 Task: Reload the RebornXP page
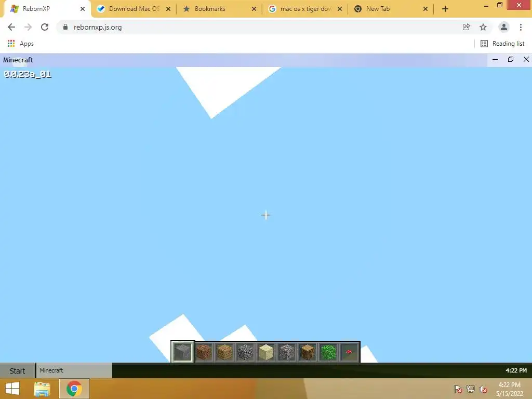(x=45, y=27)
